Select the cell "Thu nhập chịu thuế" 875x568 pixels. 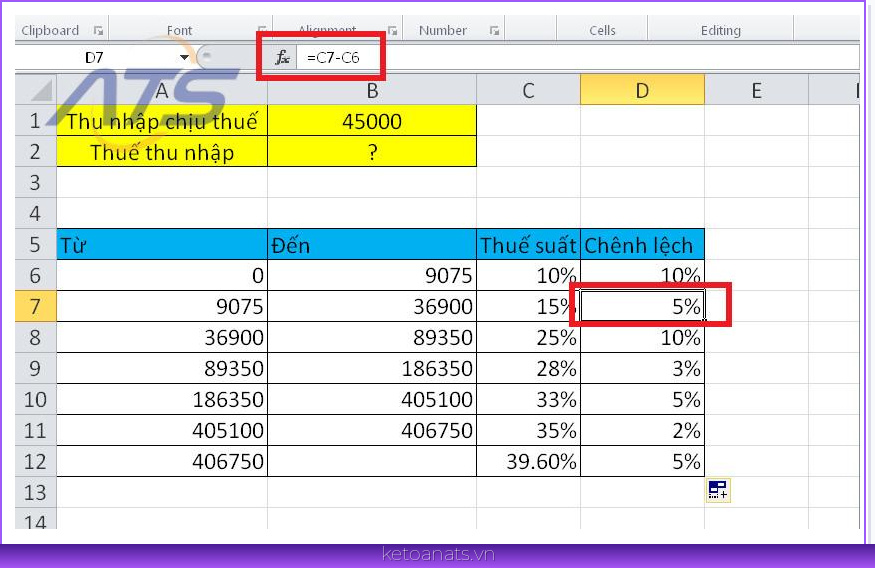pyautogui.click(x=162, y=121)
